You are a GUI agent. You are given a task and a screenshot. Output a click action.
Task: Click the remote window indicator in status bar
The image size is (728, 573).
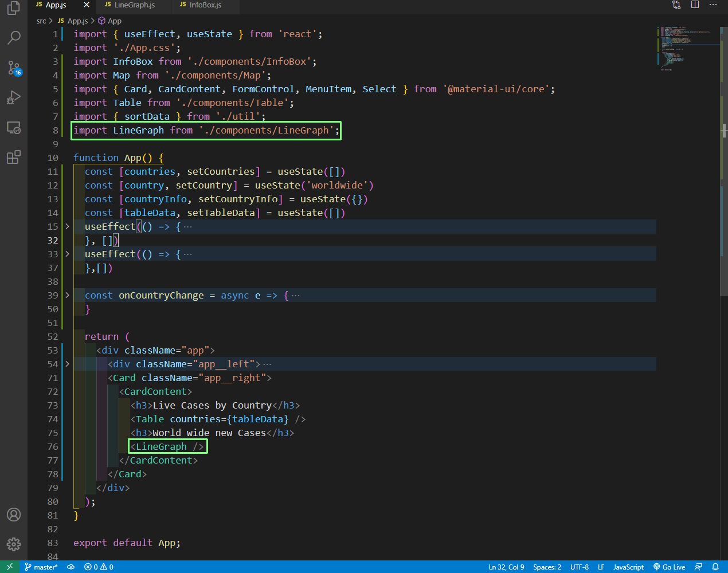9,567
